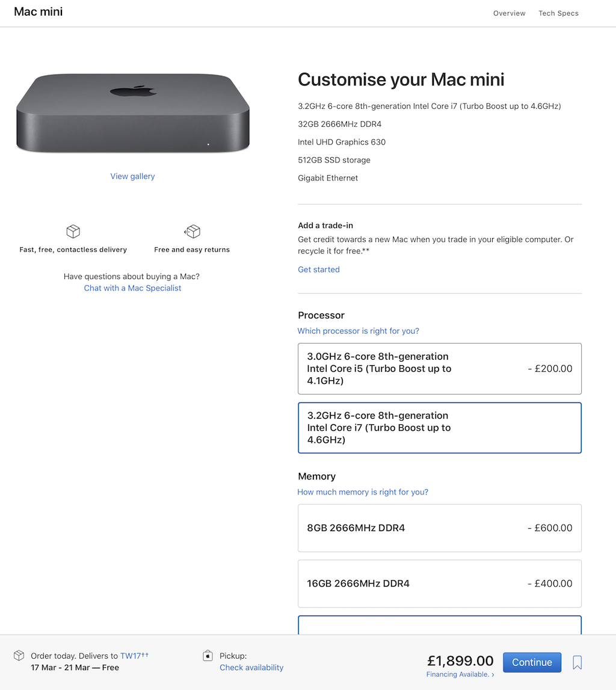The image size is (616, 690).
Task: Choose 8GB 2666MHz DDR4 memory
Action: [x=439, y=528]
